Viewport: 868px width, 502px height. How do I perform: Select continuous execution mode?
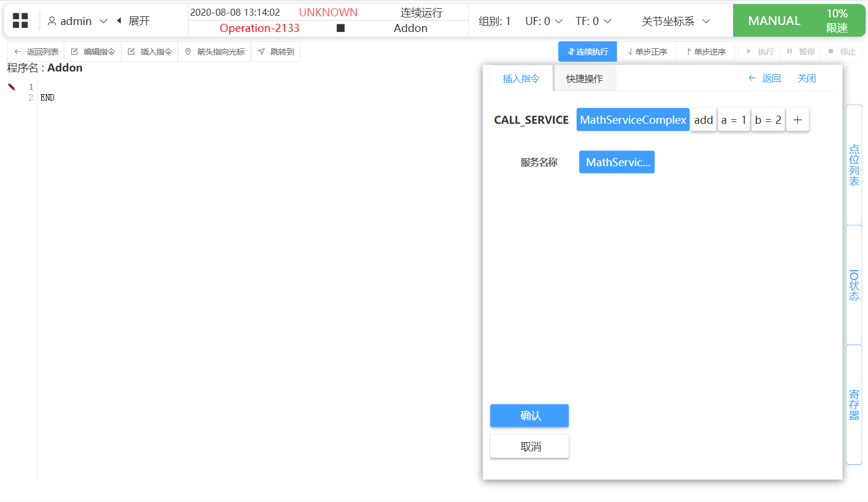tap(588, 52)
